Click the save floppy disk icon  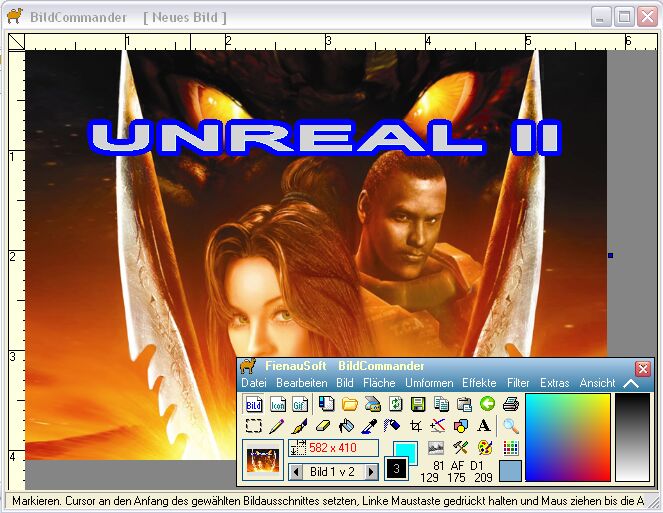[418, 404]
